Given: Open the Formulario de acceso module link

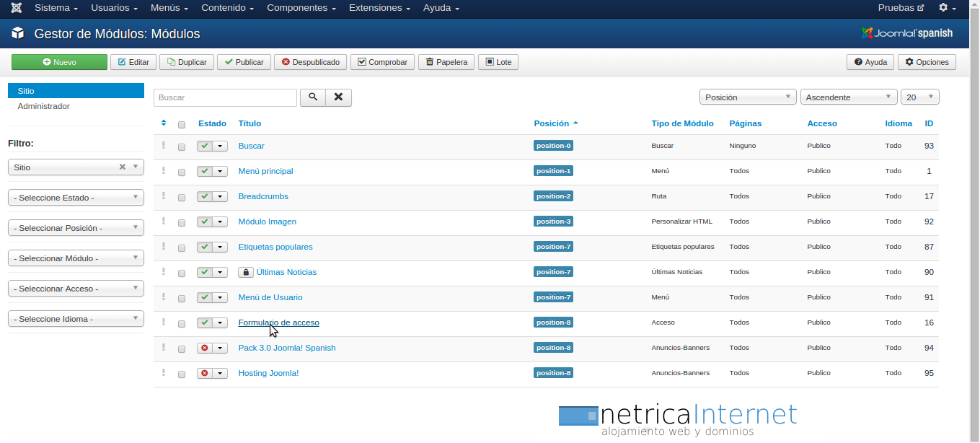Looking at the screenshot, I should click(x=278, y=323).
